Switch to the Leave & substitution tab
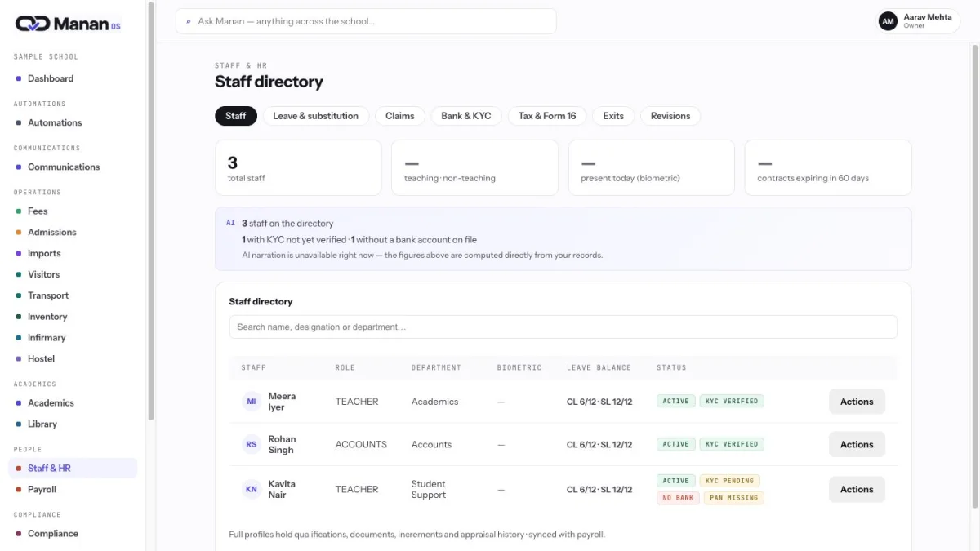The height and width of the screenshot is (551, 980). pyautogui.click(x=315, y=116)
